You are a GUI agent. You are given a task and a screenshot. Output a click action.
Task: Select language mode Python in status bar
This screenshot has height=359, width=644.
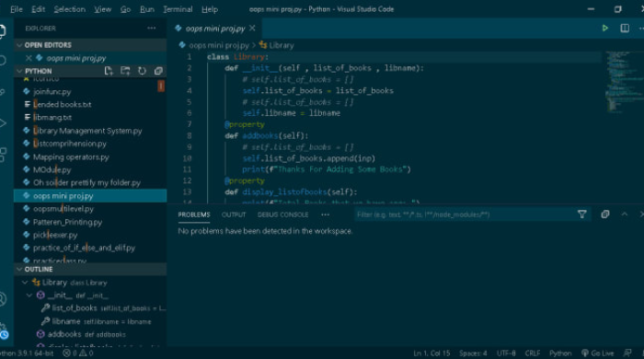560,353
